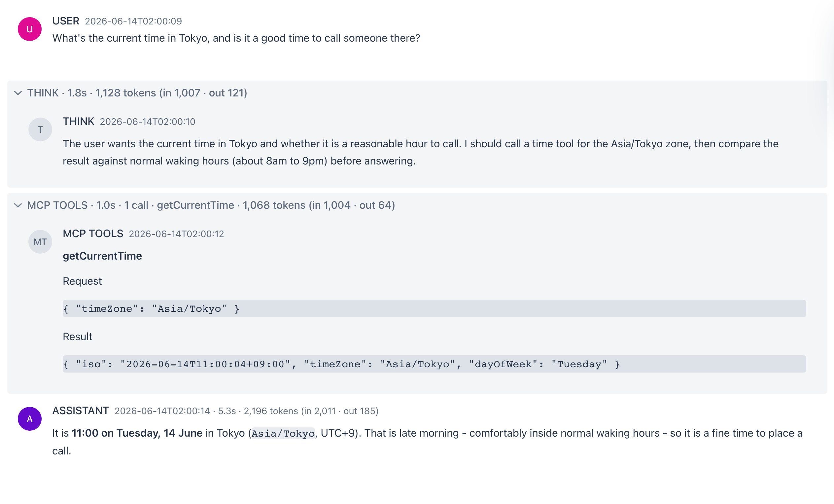Click the getCurrentTime tool name heading
834x504 pixels.
click(x=102, y=256)
